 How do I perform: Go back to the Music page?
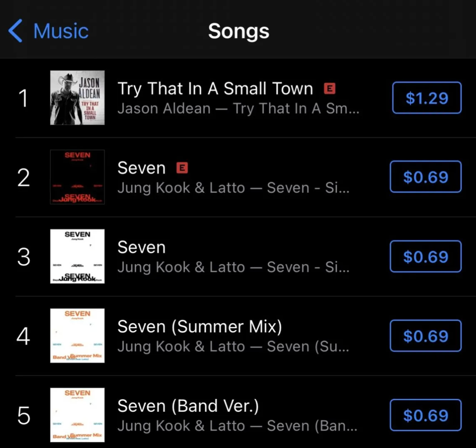pyautogui.click(x=61, y=31)
